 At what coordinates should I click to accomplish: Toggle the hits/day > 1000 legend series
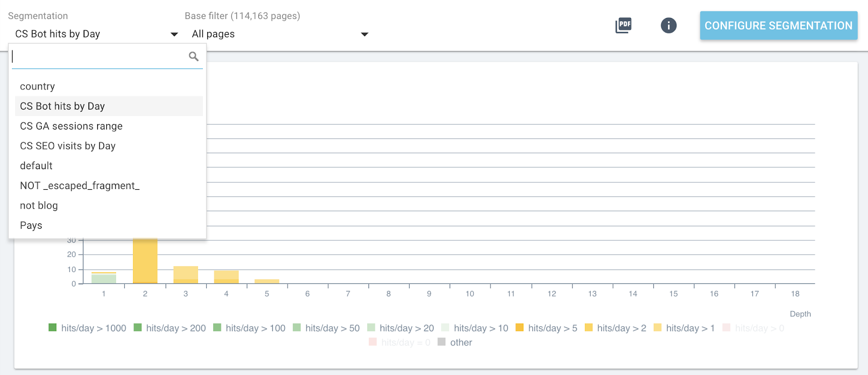87,328
